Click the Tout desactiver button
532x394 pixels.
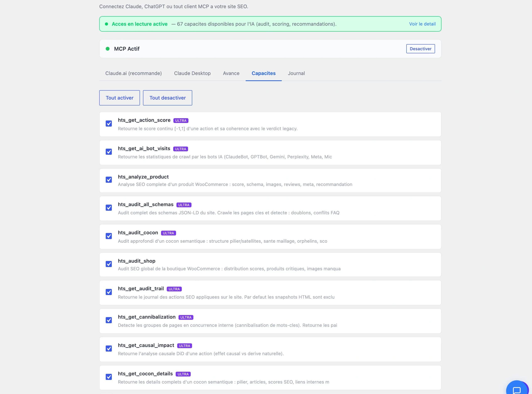tap(167, 98)
